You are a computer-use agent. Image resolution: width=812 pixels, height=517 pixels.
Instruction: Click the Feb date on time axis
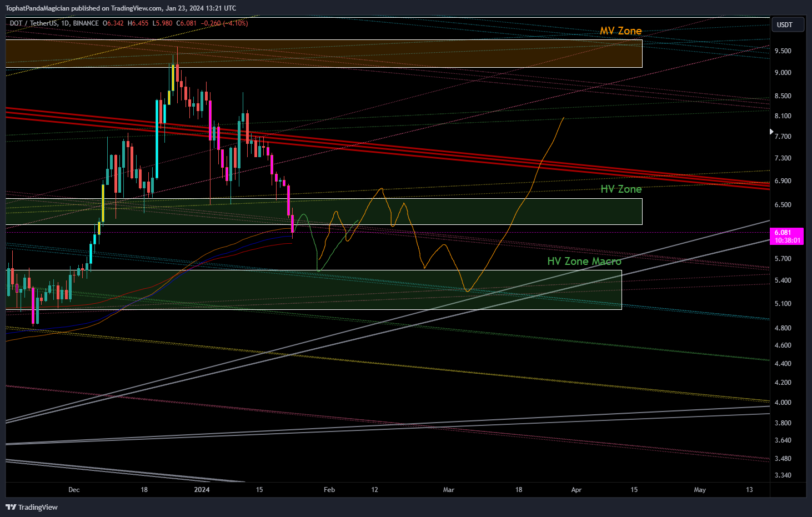[x=329, y=490]
